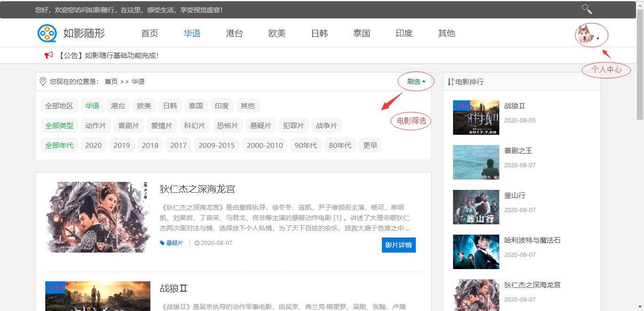
Task: Click the red megaphone announcement icon
Action: (x=49, y=55)
